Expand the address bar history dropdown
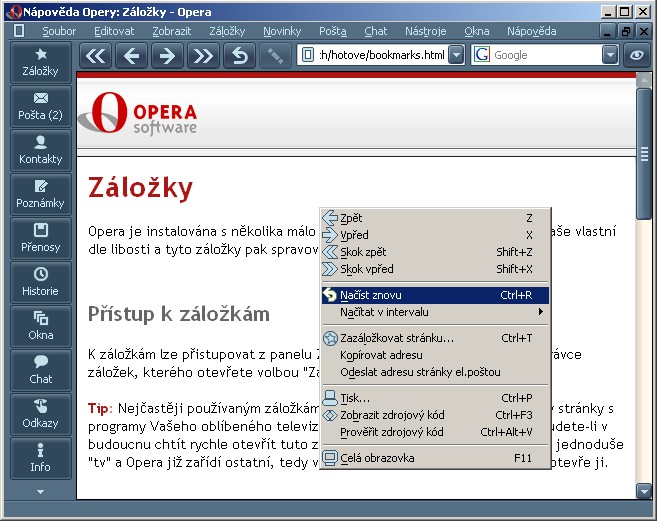Image resolution: width=657 pixels, height=521 pixels. 456,55
